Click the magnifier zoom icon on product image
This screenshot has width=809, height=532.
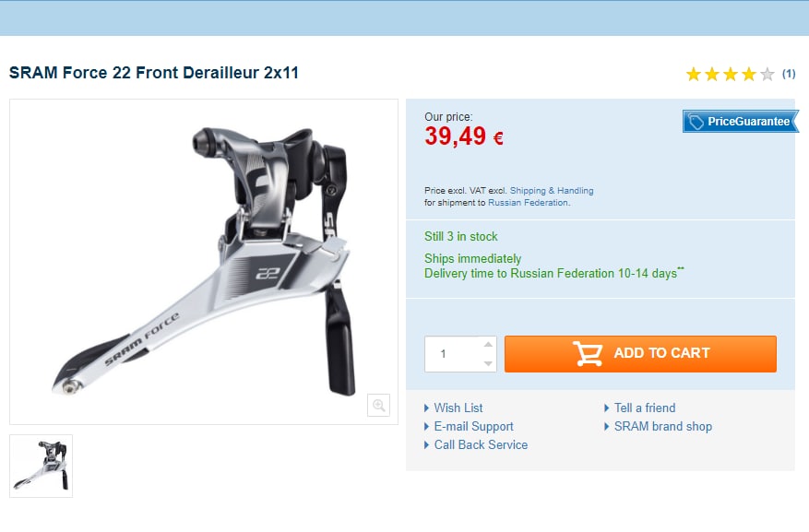coord(378,405)
